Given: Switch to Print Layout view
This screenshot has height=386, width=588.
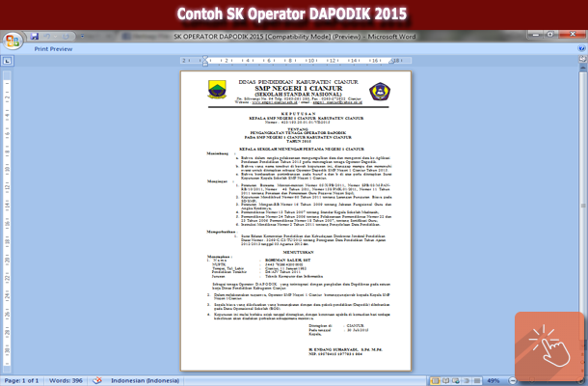Looking at the screenshot, I should [436, 381].
